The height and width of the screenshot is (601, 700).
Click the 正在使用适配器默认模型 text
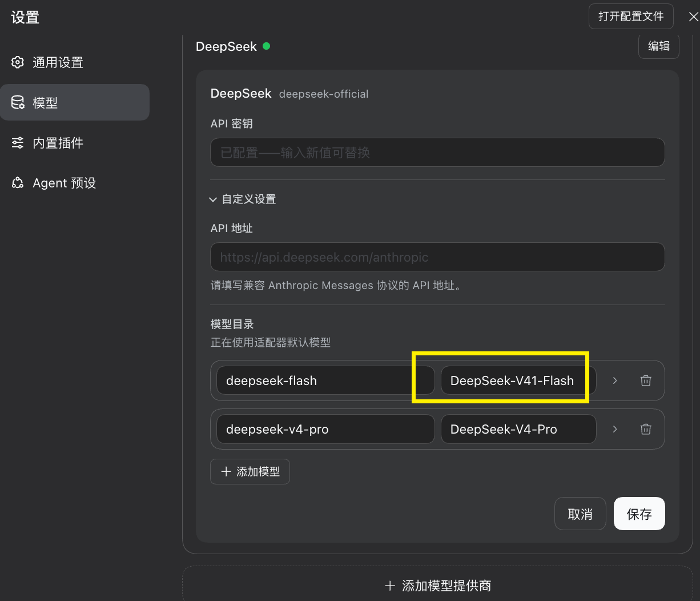pyautogui.click(x=271, y=343)
